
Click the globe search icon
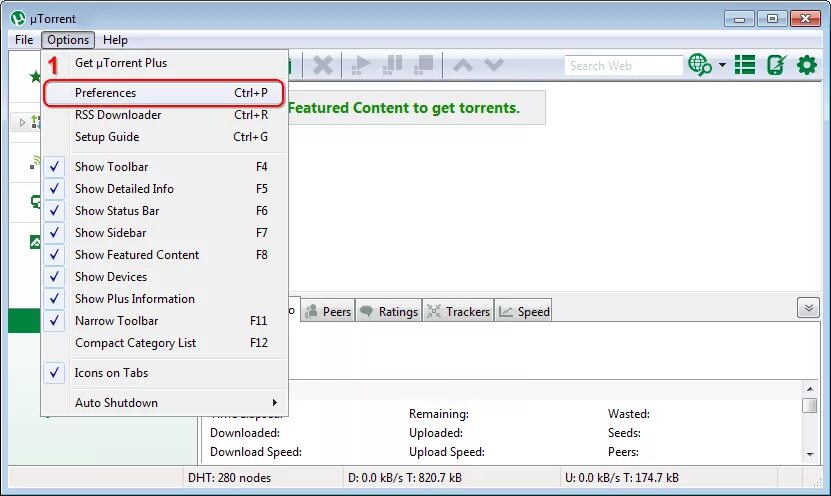pos(700,65)
